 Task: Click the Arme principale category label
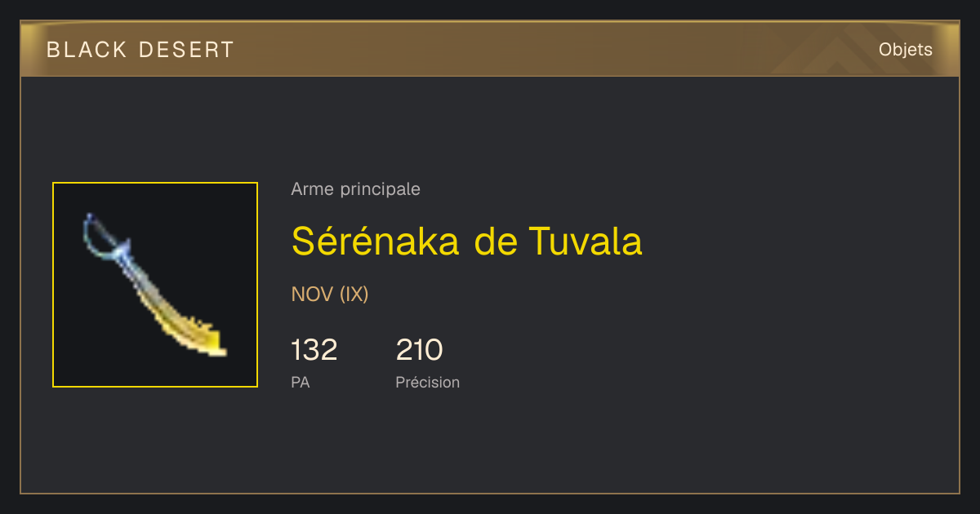(x=355, y=189)
